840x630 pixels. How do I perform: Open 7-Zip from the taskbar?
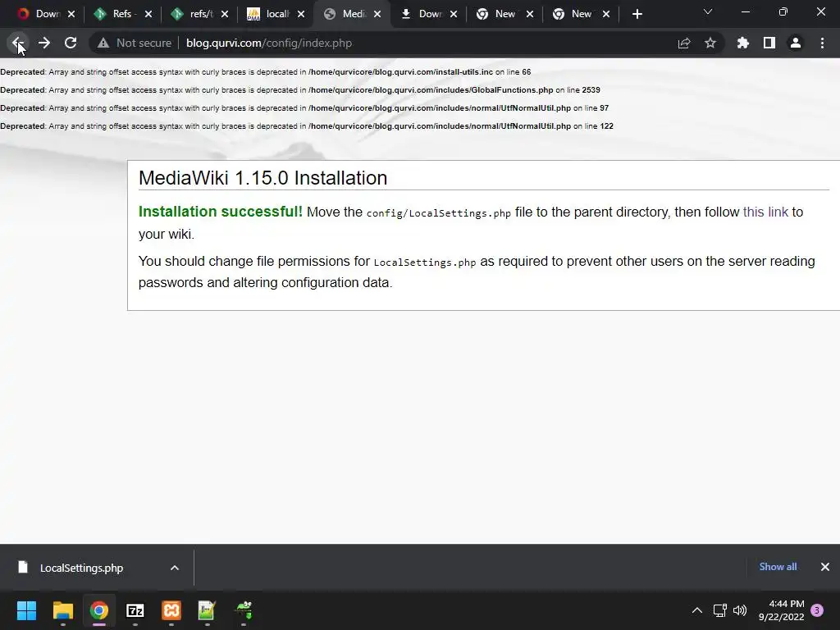click(x=135, y=610)
